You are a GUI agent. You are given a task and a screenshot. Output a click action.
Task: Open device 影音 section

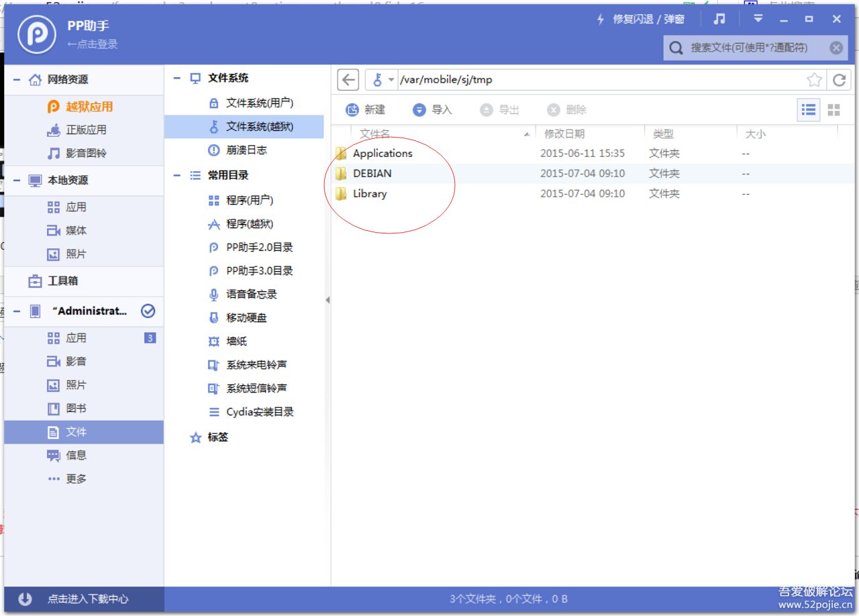tap(84, 362)
